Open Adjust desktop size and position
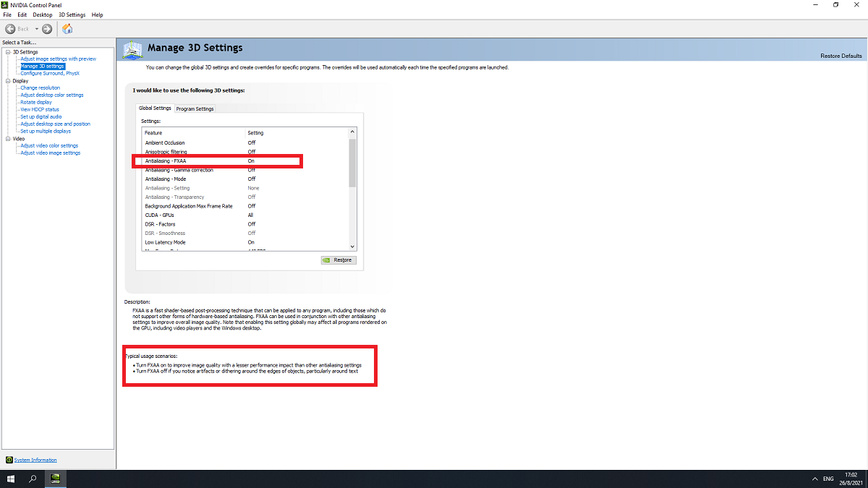The image size is (868, 488). (56, 124)
